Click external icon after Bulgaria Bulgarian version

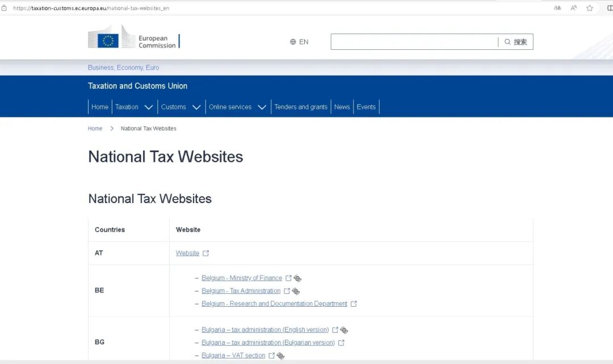coord(341,343)
